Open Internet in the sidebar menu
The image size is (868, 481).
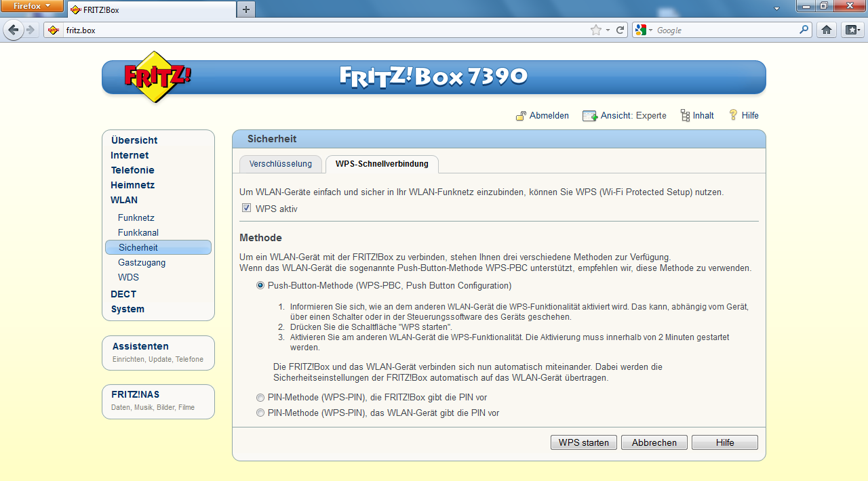click(x=130, y=155)
